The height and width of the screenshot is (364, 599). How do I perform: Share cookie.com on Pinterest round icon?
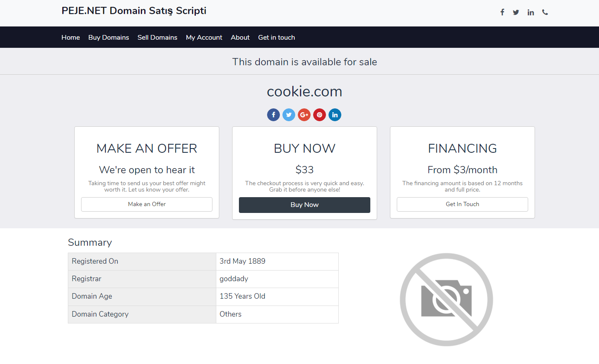click(x=320, y=115)
